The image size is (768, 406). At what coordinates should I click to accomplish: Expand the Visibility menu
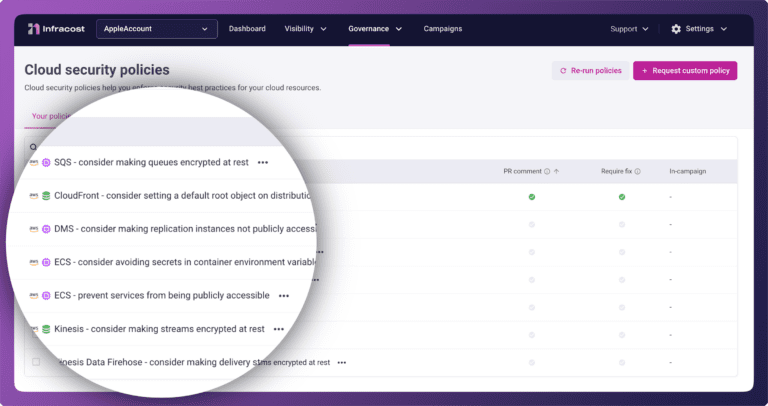coord(305,29)
